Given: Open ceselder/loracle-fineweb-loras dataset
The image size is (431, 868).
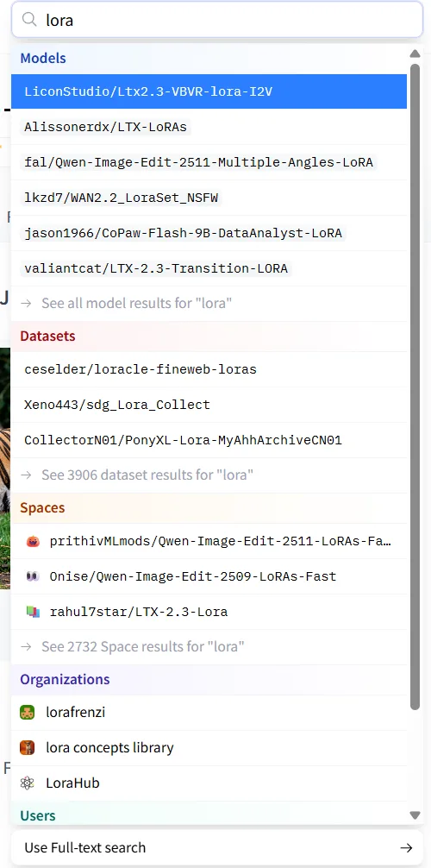Looking at the screenshot, I should point(209,369).
